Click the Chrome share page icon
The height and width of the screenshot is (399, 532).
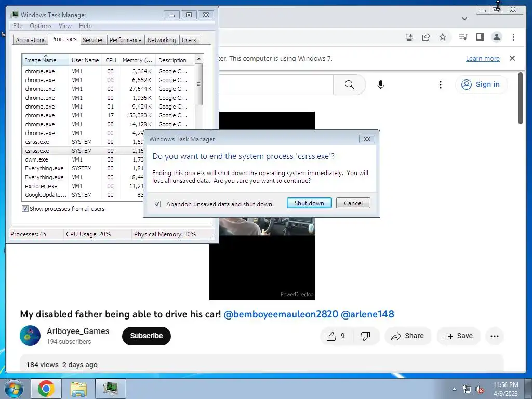pos(426,37)
